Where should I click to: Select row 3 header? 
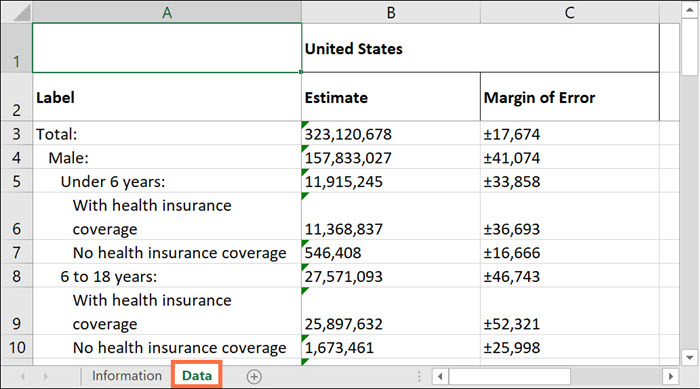point(17,134)
